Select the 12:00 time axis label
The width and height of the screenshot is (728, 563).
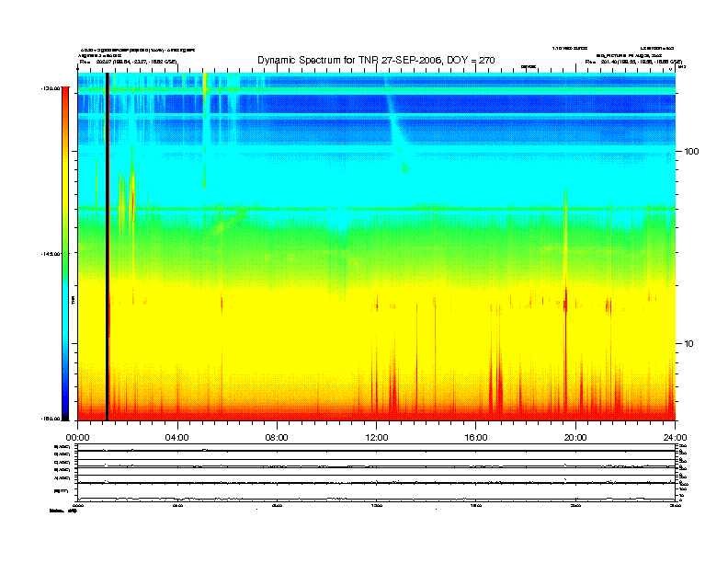point(377,438)
